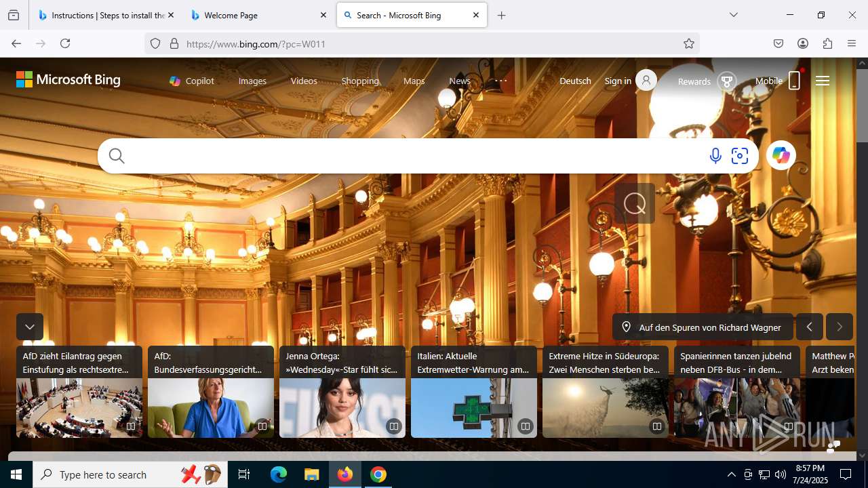868x488 pixels.
Task: Show hidden system tray icons
Action: (731, 474)
